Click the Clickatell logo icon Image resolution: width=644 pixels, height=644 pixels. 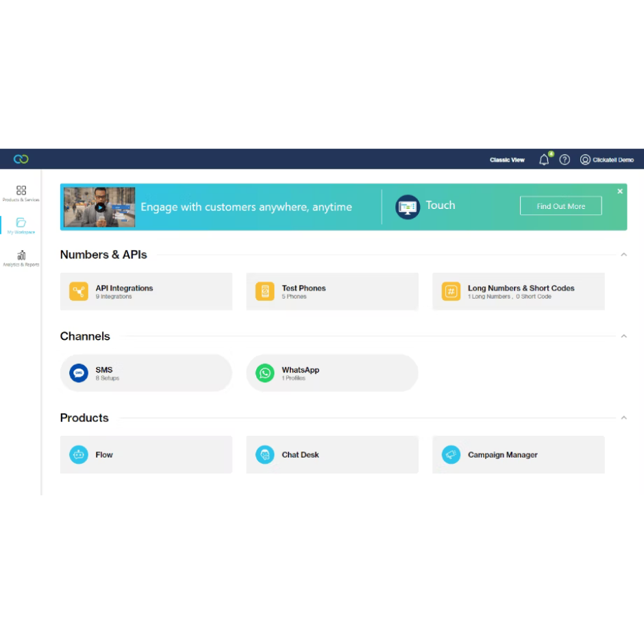21,159
